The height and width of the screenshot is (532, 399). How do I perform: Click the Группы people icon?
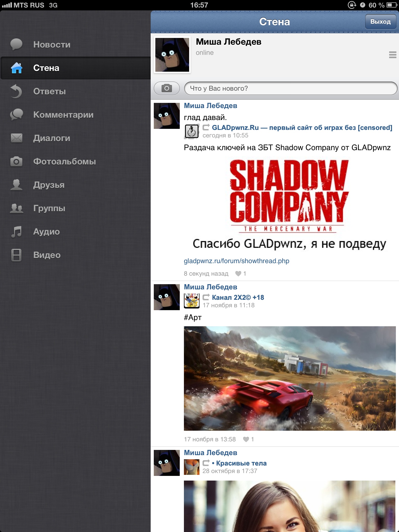[16, 208]
